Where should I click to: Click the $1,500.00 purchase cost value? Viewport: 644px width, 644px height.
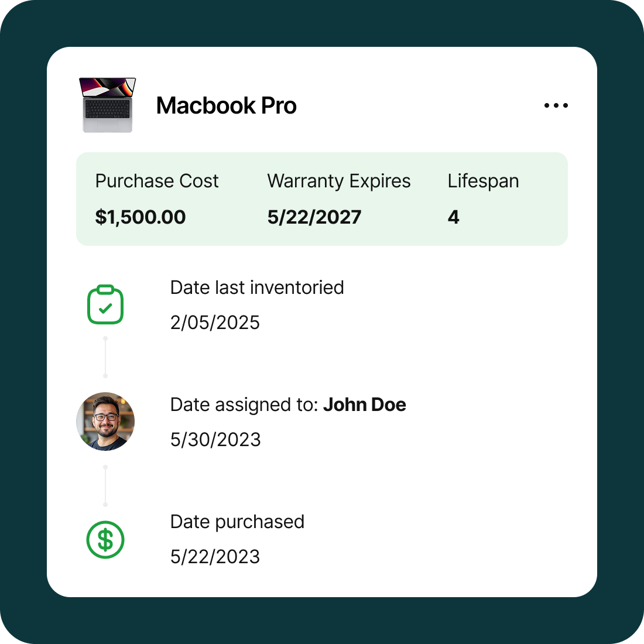pyautogui.click(x=141, y=217)
